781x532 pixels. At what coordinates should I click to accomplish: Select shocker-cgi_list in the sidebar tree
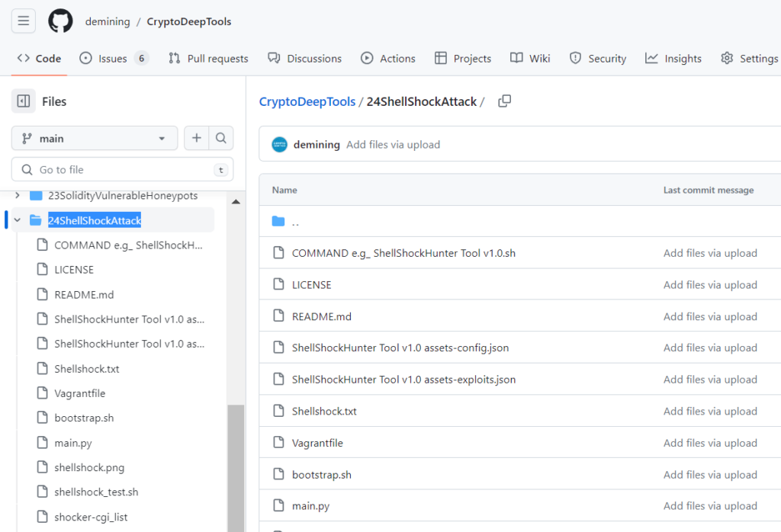pos(91,517)
